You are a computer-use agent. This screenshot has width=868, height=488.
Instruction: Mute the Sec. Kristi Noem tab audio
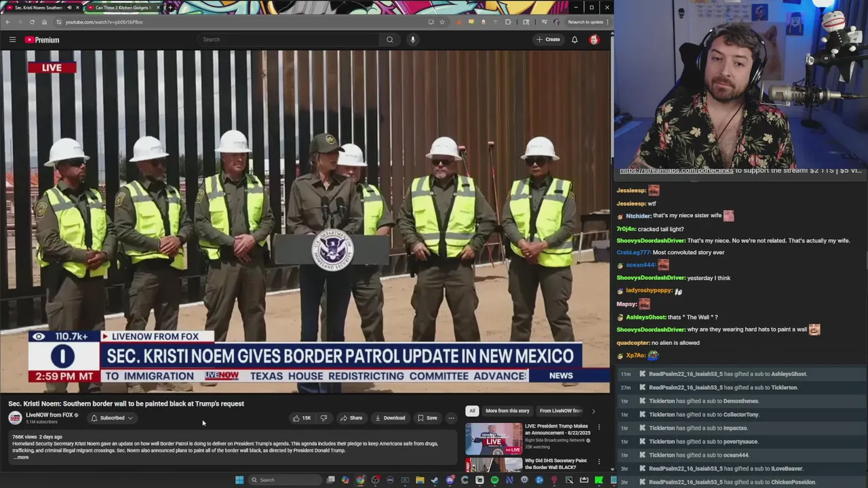click(x=69, y=7)
